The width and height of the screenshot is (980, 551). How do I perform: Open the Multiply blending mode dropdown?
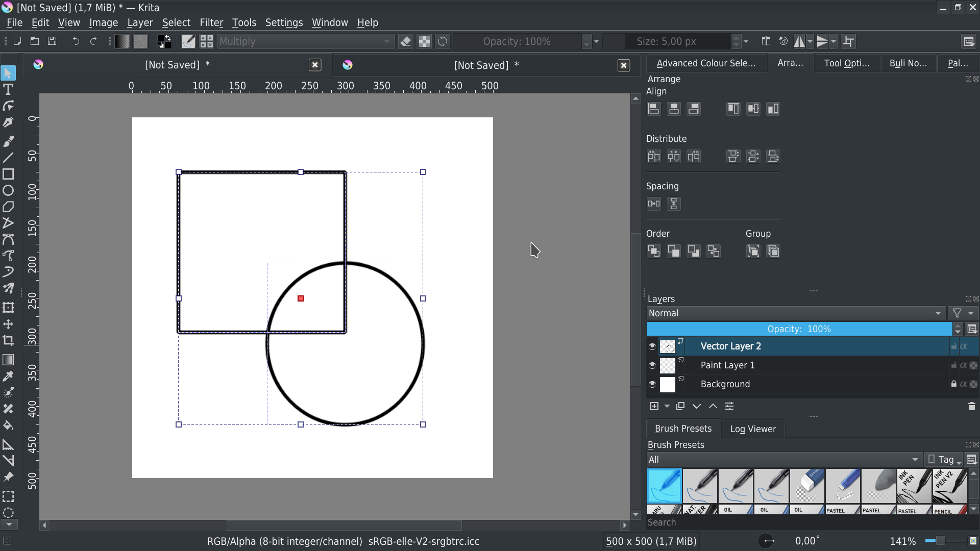coord(306,41)
